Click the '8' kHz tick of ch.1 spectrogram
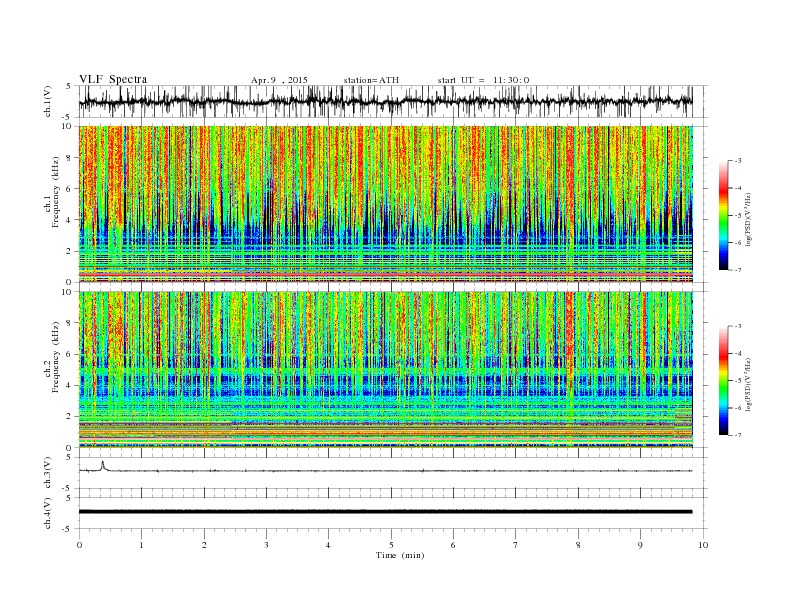The height and width of the screenshot is (612, 792). (70, 158)
